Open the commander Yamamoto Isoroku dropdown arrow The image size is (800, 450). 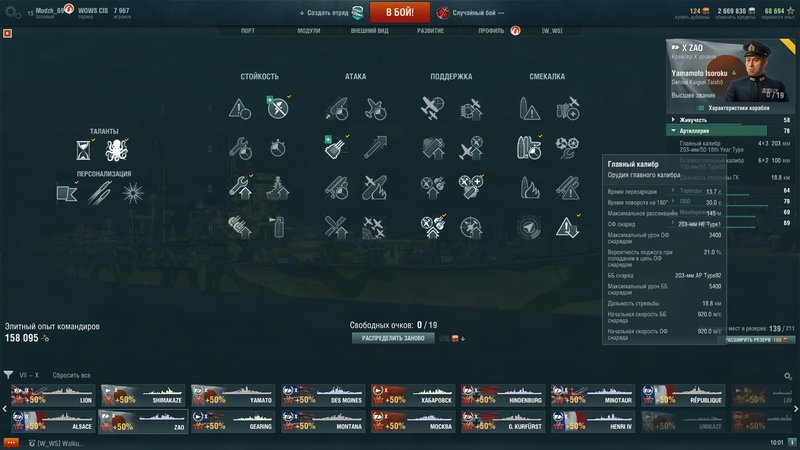(734, 73)
